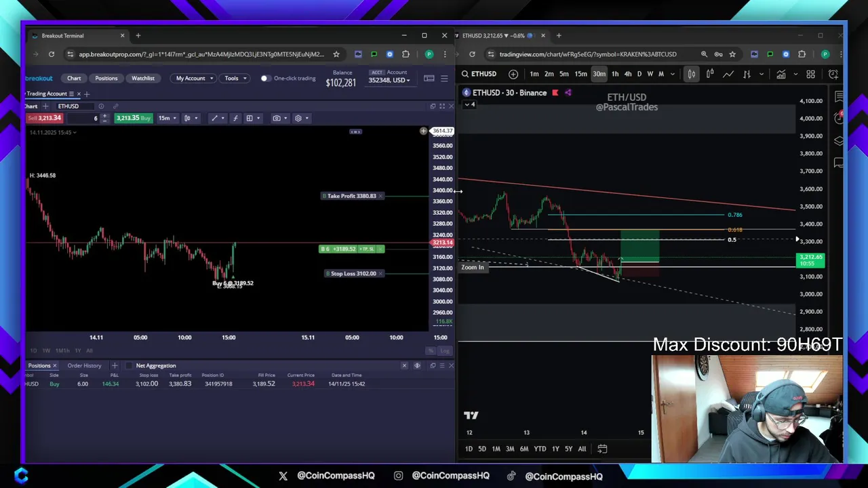Open the Watchlist view in Breakout
This screenshot has width=868, height=488.
pyautogui.click(x=143, y=79)
